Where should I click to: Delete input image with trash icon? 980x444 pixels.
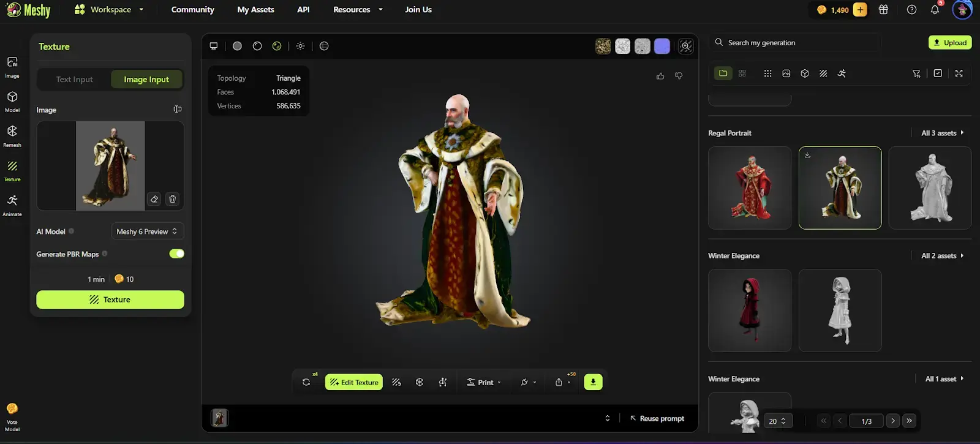[173, 199]
